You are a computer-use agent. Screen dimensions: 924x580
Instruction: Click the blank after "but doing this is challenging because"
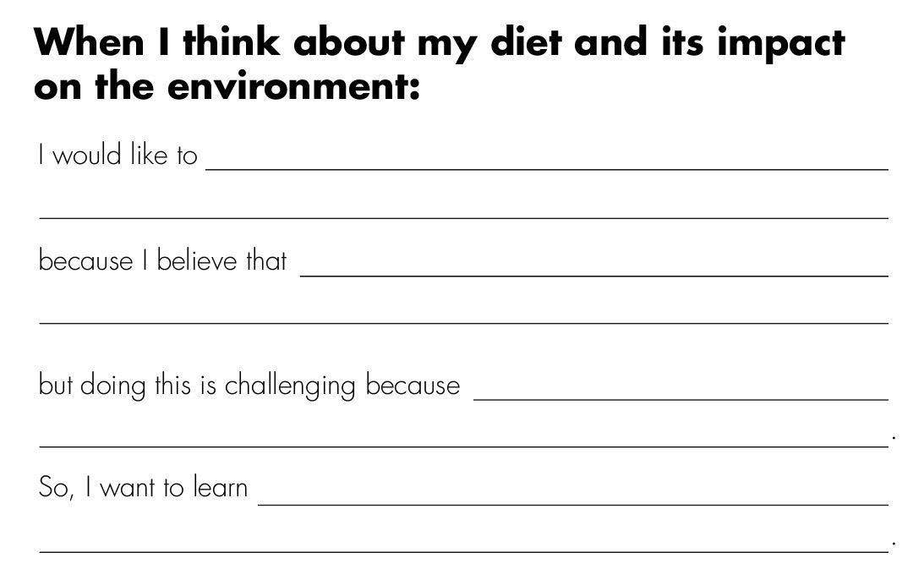click(681, 399)
